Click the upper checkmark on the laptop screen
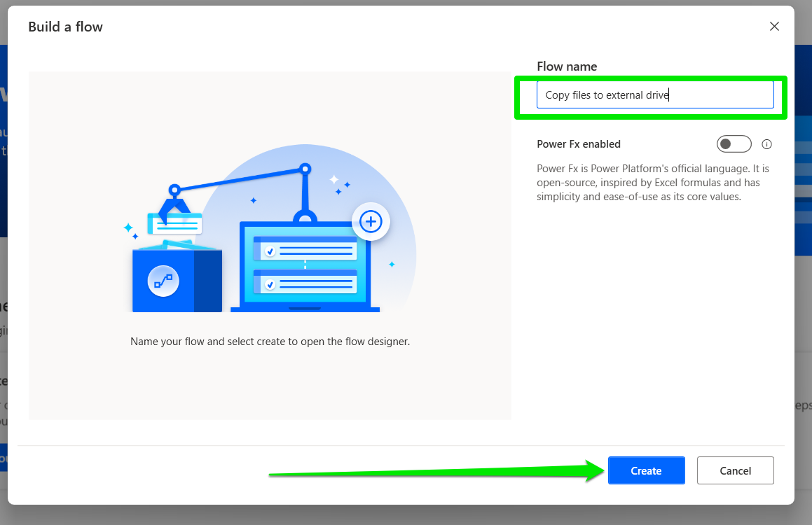Image resolution: width=812 pixels, height=525 pixels. click(x=270, y=252)
